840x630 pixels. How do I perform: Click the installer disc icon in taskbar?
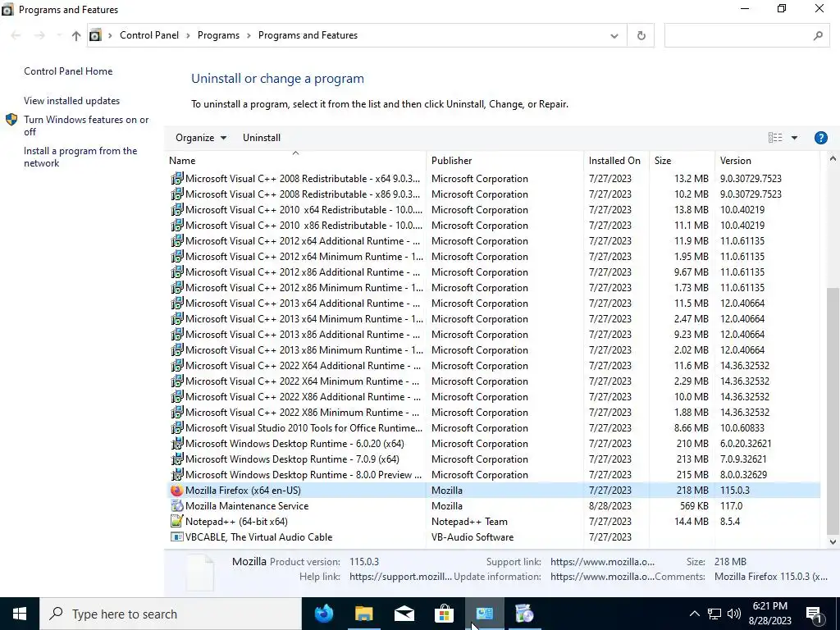524,614
